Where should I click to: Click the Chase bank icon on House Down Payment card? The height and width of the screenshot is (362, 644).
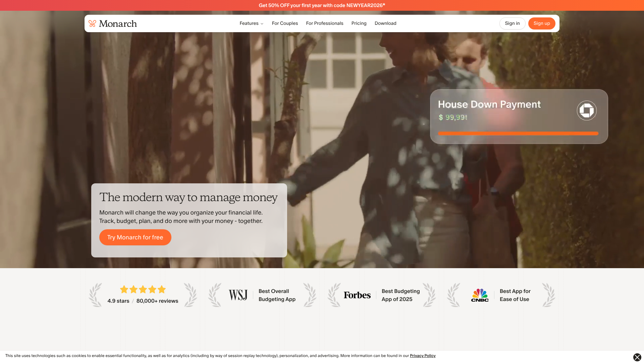[586, 110]
